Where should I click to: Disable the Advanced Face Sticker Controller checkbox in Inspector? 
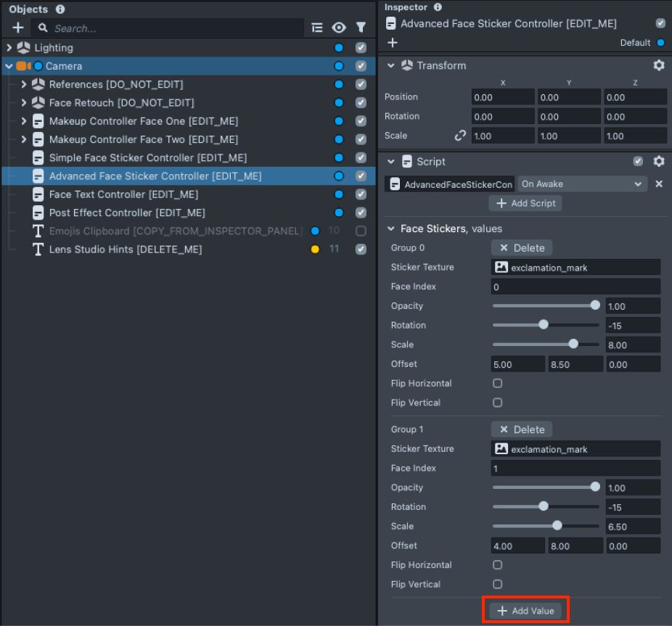[660, 23]
